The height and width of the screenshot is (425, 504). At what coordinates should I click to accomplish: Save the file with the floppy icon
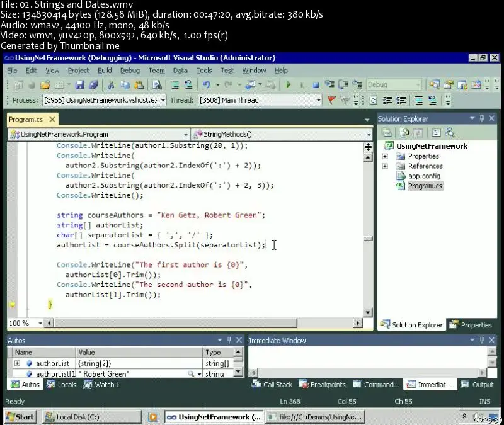(x=80, y=85)
